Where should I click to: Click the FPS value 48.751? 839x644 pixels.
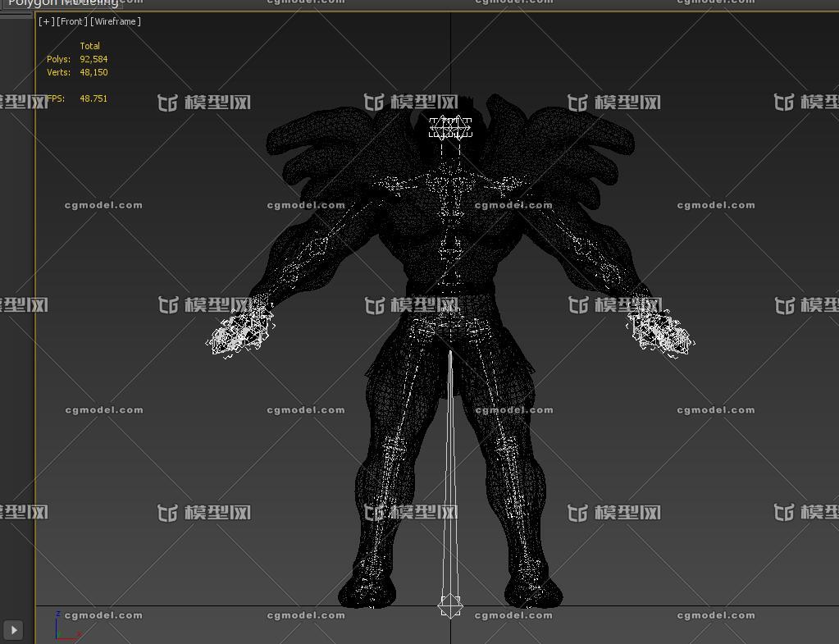[93, 98]
